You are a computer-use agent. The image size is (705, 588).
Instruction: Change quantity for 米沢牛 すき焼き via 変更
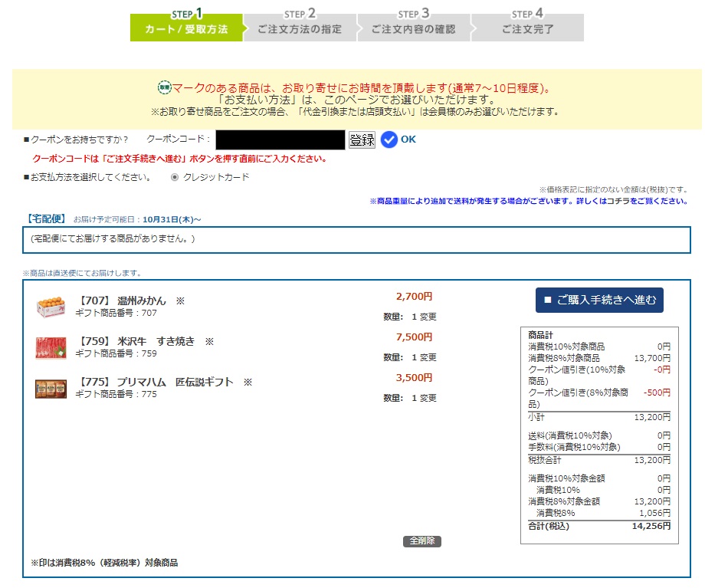point(428,357)
